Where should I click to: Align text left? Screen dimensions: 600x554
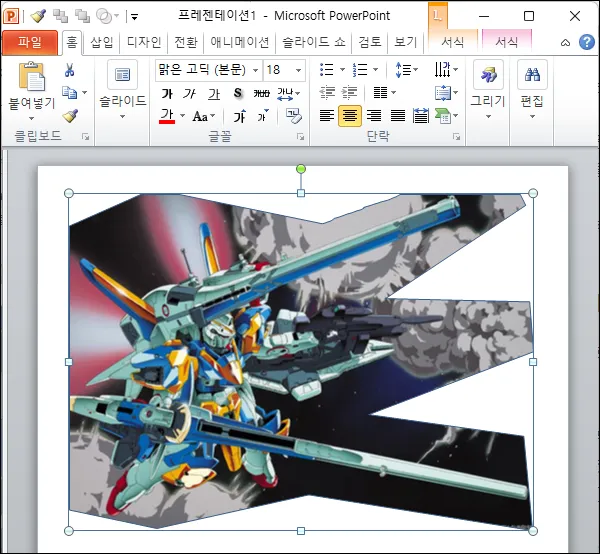click(x=326, y=116)
